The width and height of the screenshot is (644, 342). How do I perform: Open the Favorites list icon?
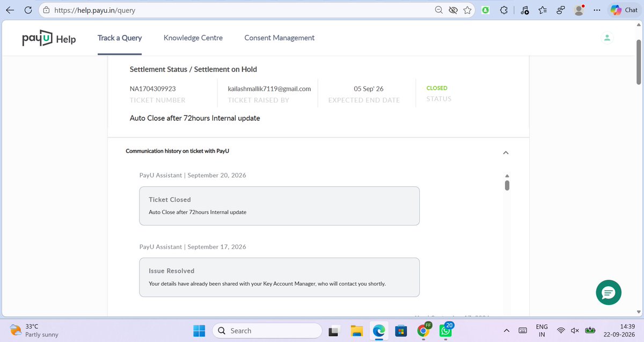[543, 10]
